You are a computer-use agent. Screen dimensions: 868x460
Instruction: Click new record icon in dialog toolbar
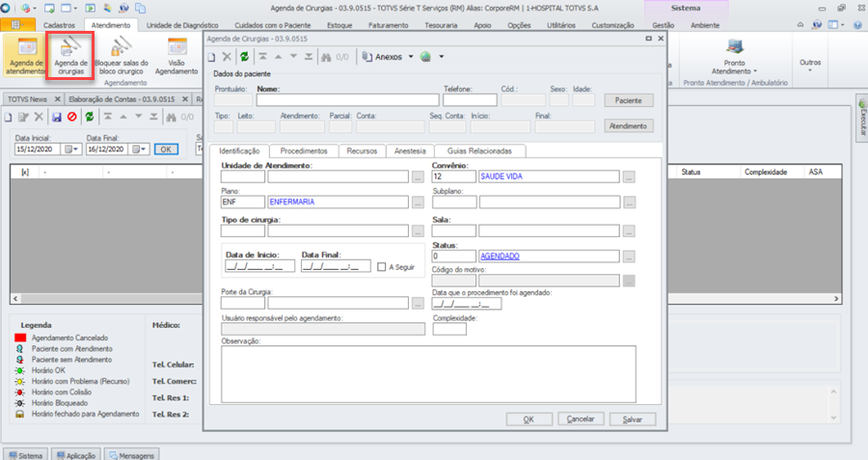point(211,57)
